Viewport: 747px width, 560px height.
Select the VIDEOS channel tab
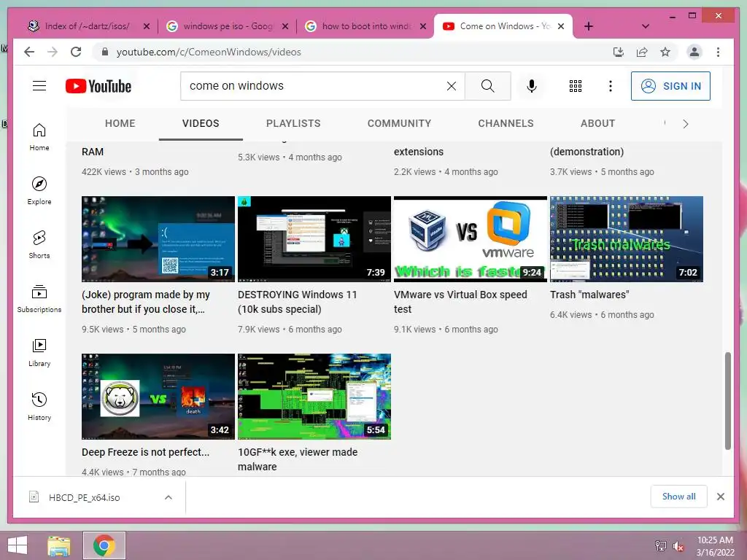coord(201,123)
